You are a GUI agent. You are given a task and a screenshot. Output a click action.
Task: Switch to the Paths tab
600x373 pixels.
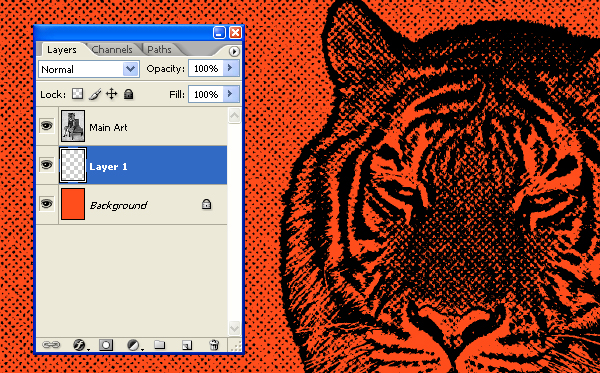tap(159, 50)
